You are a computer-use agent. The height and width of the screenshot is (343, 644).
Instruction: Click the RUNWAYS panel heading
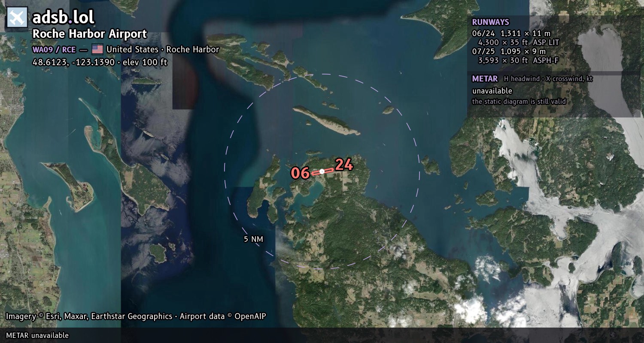click(x=490, y=22)
